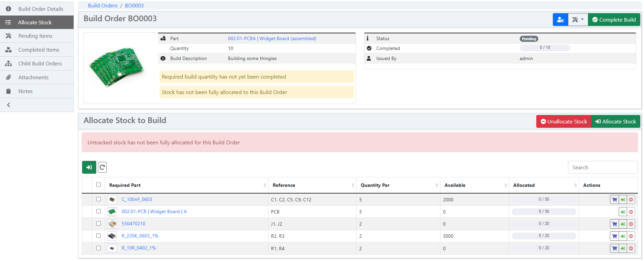Toggle the select-all checkbox in table header
Screen dimensions: 644x261
[98, 185]
